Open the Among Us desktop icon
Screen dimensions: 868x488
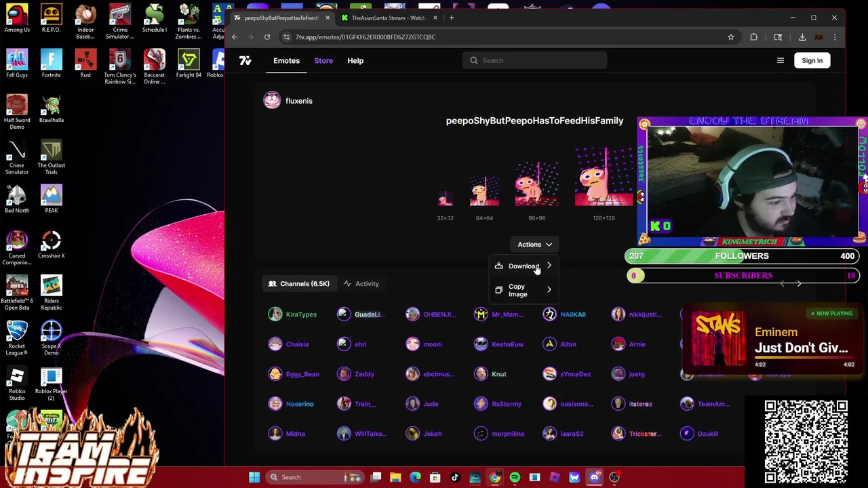17,18
